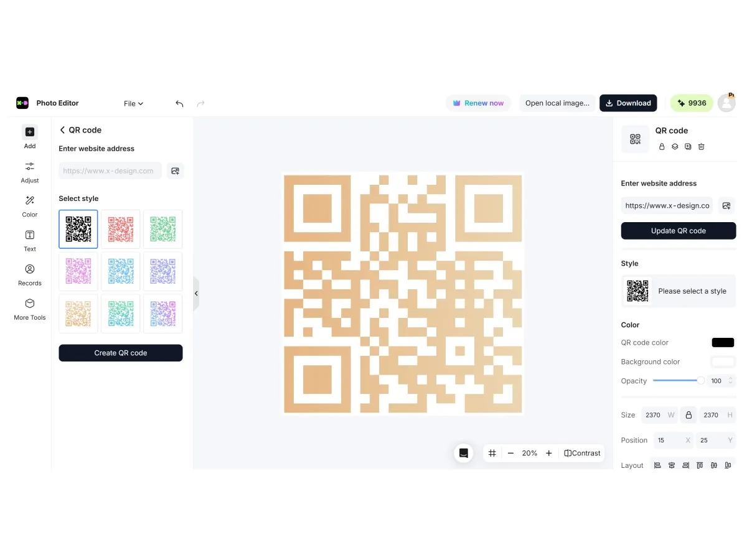Toggle the canvas grid display
Screen dimensions: 747x560
tap(492, 453)
